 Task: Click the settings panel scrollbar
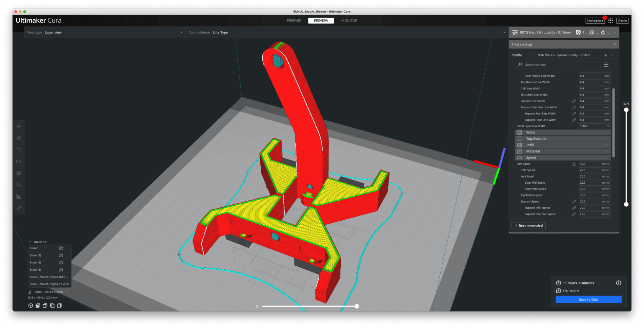(x=614, y=123)
